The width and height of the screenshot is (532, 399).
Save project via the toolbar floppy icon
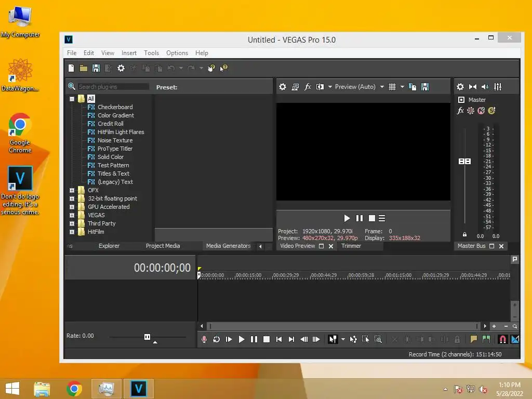coord(96,68)
